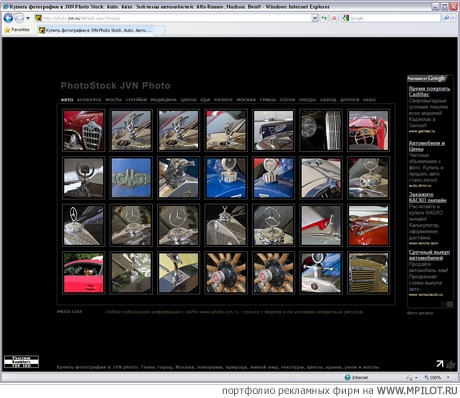Click the next ads arrow button

coord(449,304)
